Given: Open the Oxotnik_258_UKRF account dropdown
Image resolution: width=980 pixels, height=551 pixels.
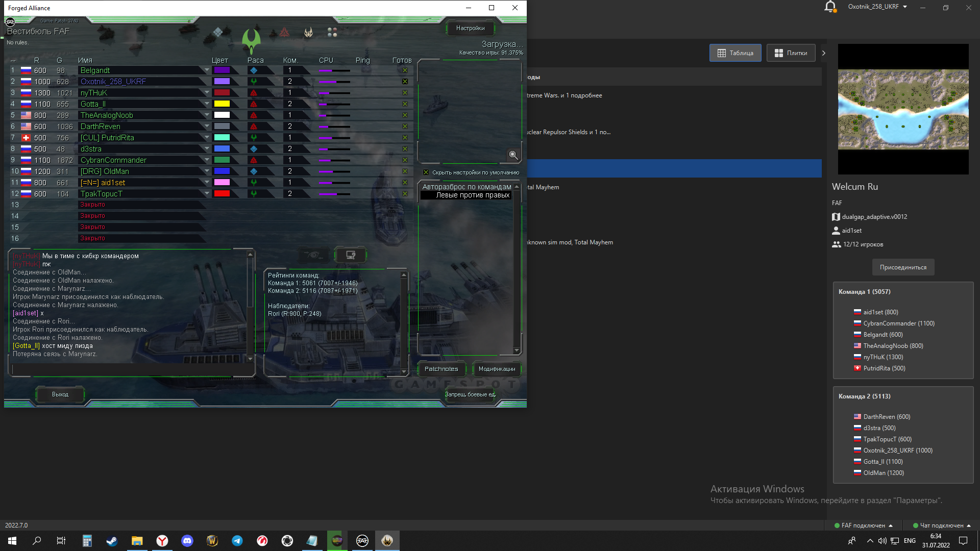Looking at the screenshot, I should pyautogui.click(x=877, y=7).
